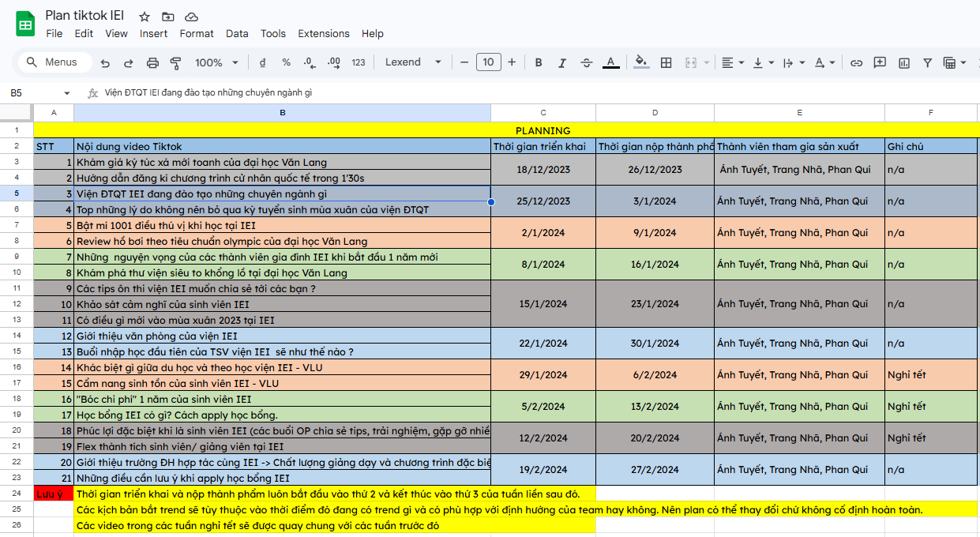Click the Merge cells icon

coord(691,62)
